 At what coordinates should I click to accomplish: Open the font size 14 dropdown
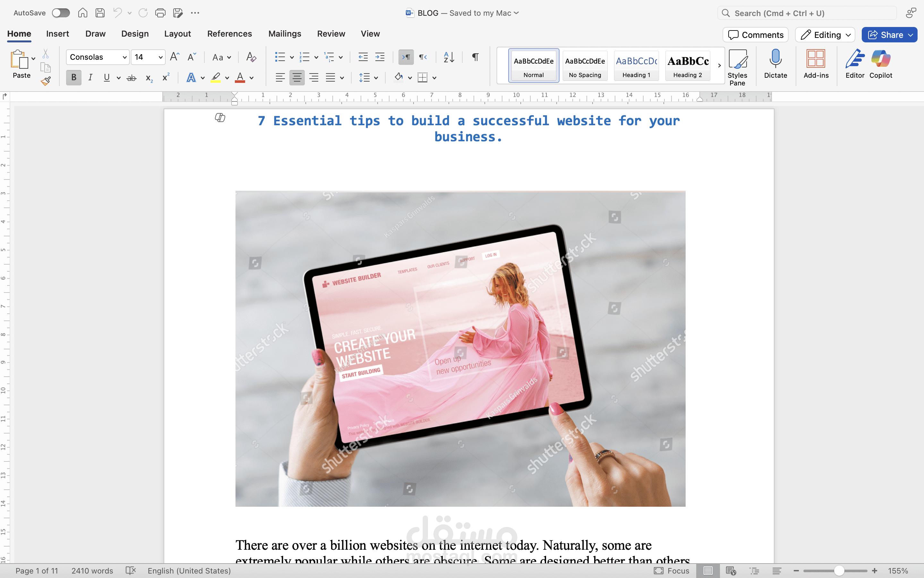(160, 57)
